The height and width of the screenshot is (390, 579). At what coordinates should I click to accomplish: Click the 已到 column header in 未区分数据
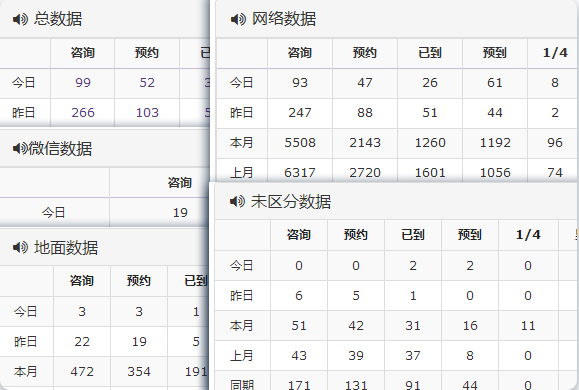[x=413, y=235]
